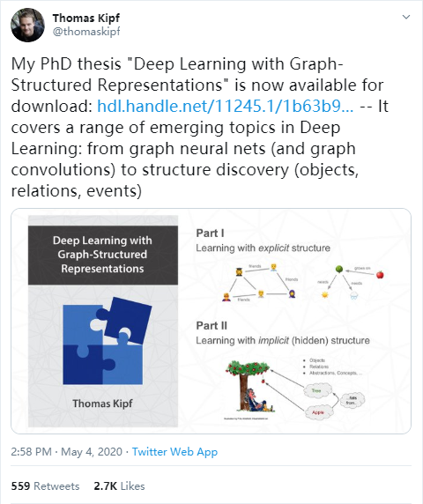The image size is (423, 504).
Task: Follow the hdl.handle.net thesis download link
Action: (x=226, y=106)
